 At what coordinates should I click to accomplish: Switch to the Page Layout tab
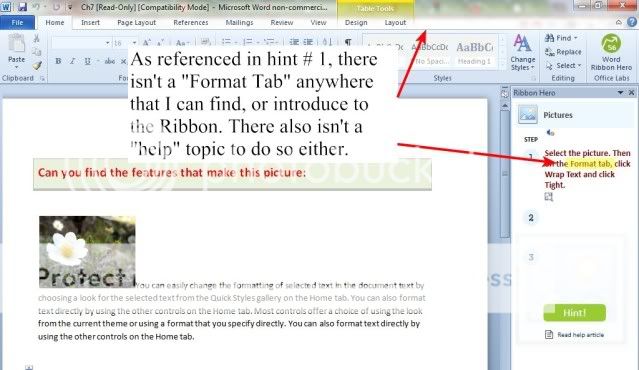point(137,22)
